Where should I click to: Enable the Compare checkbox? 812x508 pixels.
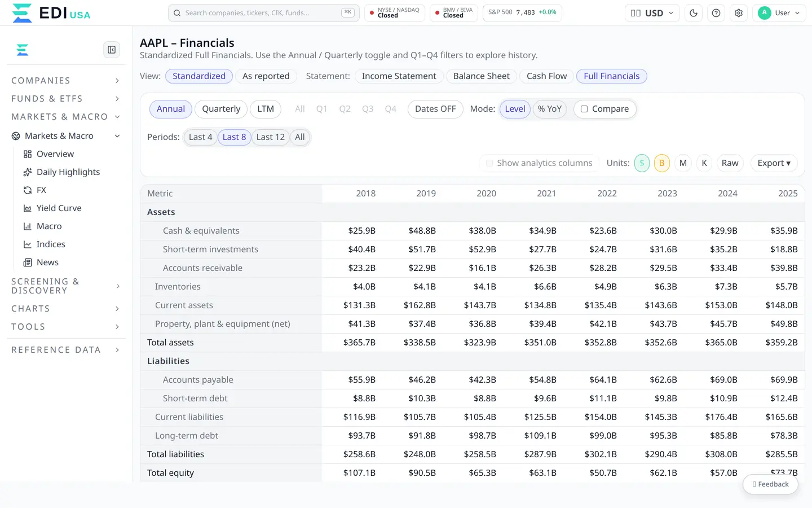tap(584, 109)
